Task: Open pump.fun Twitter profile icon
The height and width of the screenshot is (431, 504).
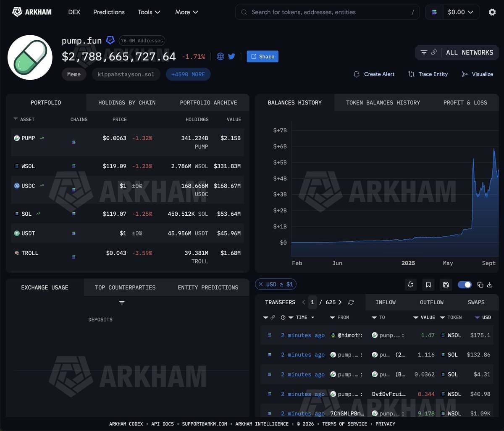Action: point(231,56)
